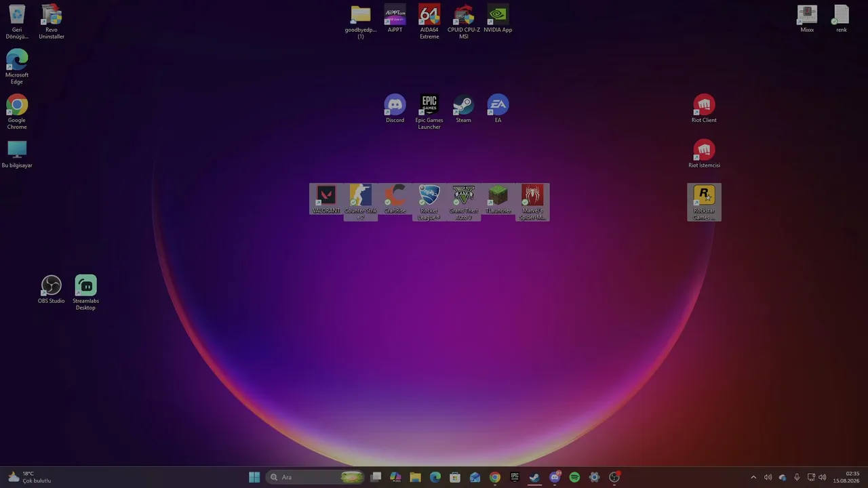Image resolution: width=868 pixels, height=488 pixels.
Task: Switch to OBS Studio on the taskbar
Action: pyautogui.click(x=614, y=477)
